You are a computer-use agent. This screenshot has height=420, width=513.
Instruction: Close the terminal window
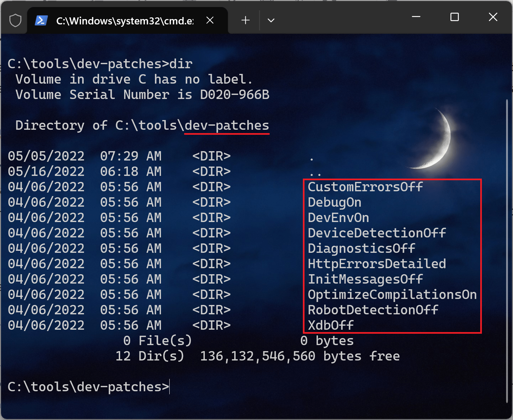493,17
